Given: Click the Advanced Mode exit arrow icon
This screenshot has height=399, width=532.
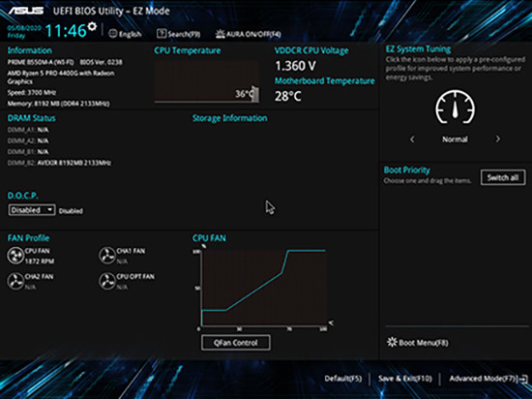Looking at the screenshot, I should [523, 379].
